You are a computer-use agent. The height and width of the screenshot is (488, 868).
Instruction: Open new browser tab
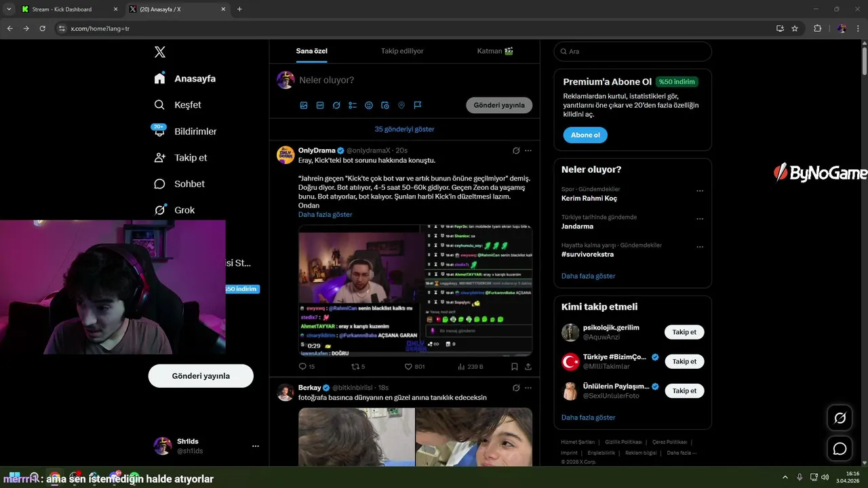coord(239,9)
